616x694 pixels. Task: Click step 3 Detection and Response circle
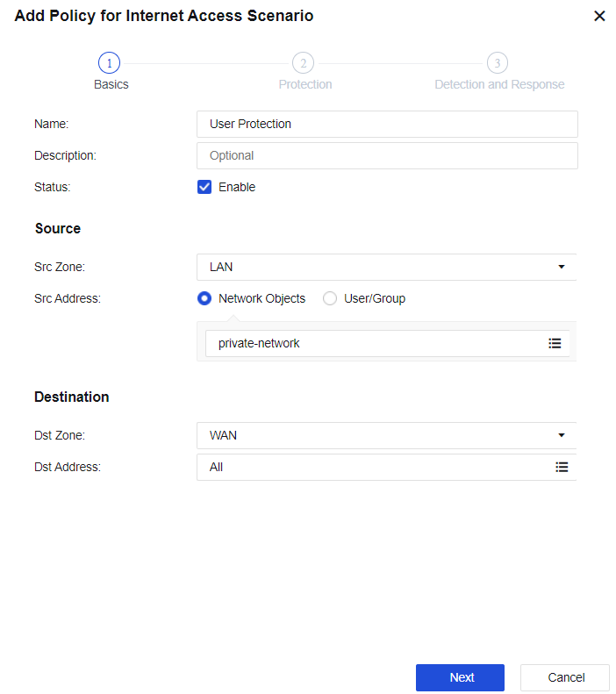click(498, 63)
